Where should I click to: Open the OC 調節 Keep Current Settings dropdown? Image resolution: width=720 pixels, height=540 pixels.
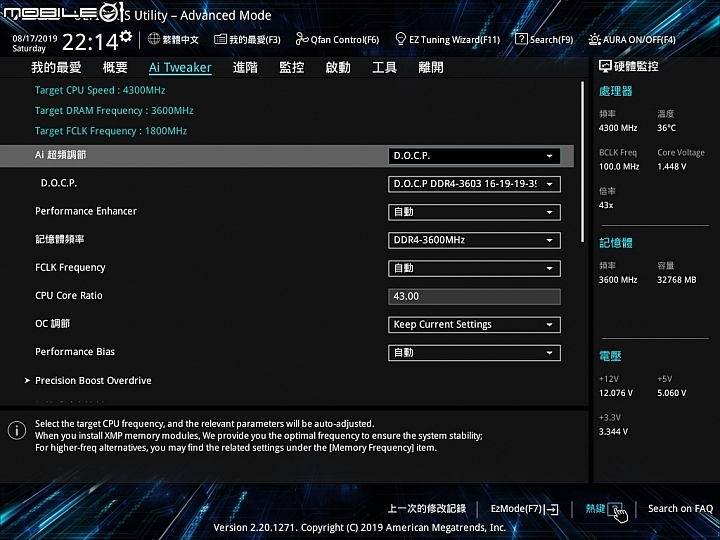click(x=474, y=325)
